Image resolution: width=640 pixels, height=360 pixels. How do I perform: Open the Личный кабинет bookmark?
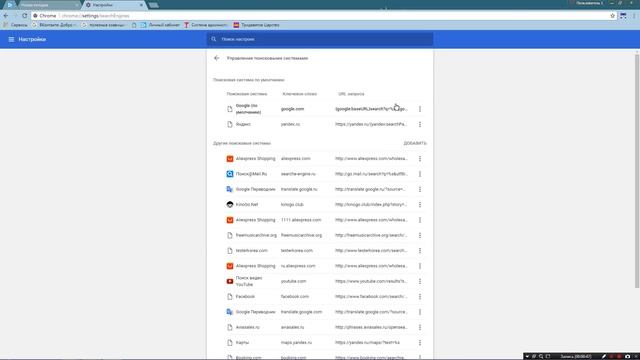(160, 25)
